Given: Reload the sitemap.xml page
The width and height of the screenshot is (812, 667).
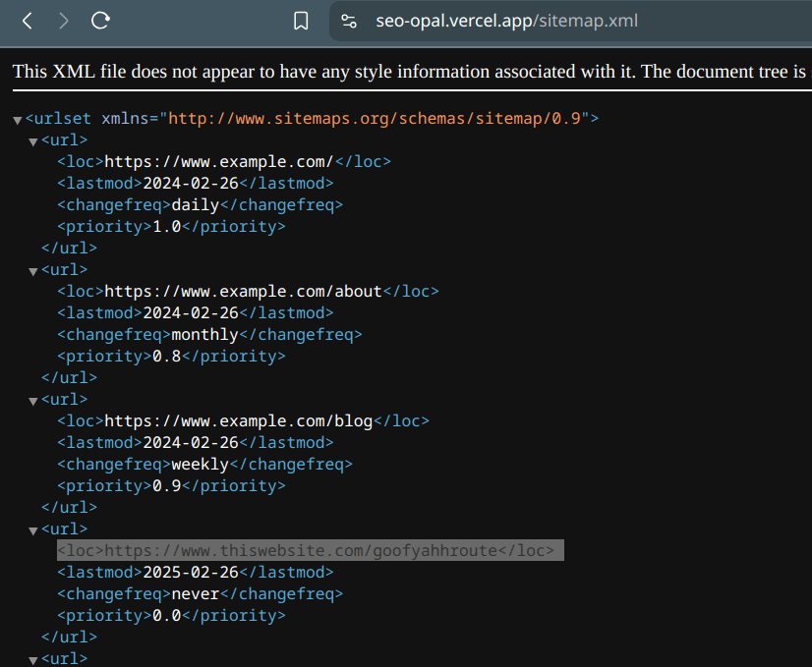Looking at the screenshot, I should tap(100, 21).
